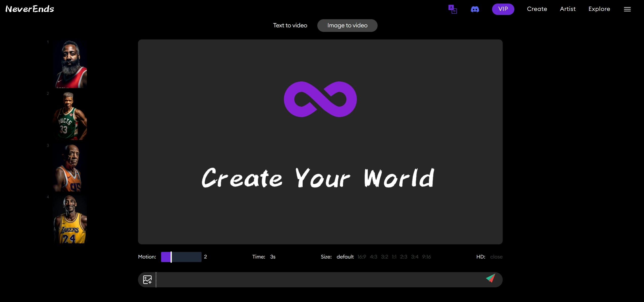Open the Discord icon link
This screenshot has height=302, width=644.
[x=475, y=9]
